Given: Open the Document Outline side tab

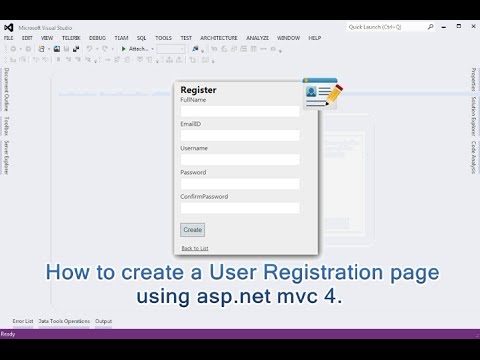Looking at the screenshot, I should point(6,89).
